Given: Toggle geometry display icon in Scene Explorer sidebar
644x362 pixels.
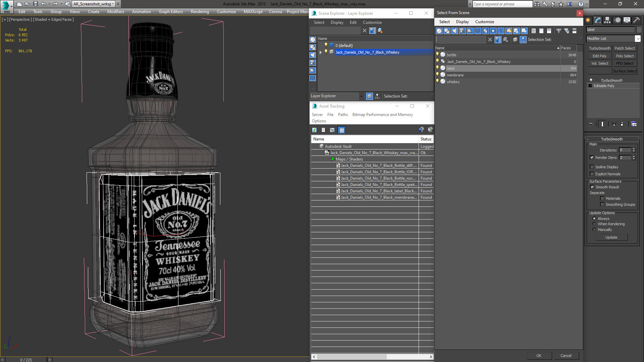Looking at the screenshot, I should tap(313, 40).
